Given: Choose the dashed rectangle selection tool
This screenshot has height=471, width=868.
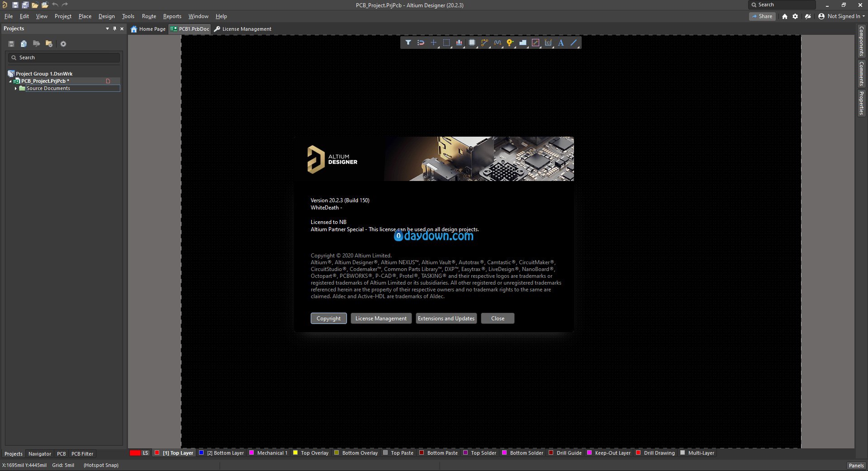Looking at the screenshot, I should [446, 43].
